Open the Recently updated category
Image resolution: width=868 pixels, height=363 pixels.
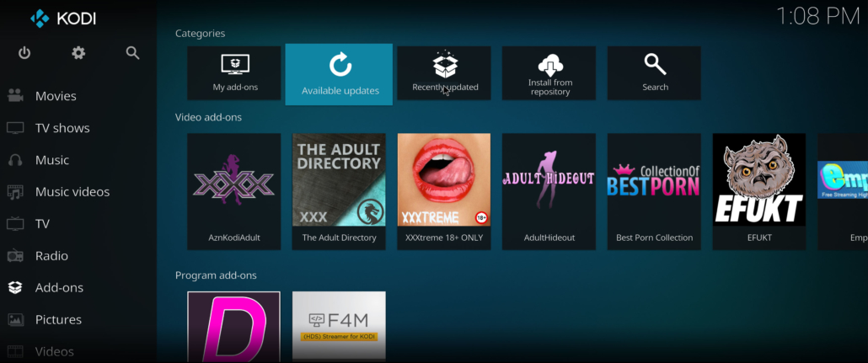(444, 73)
